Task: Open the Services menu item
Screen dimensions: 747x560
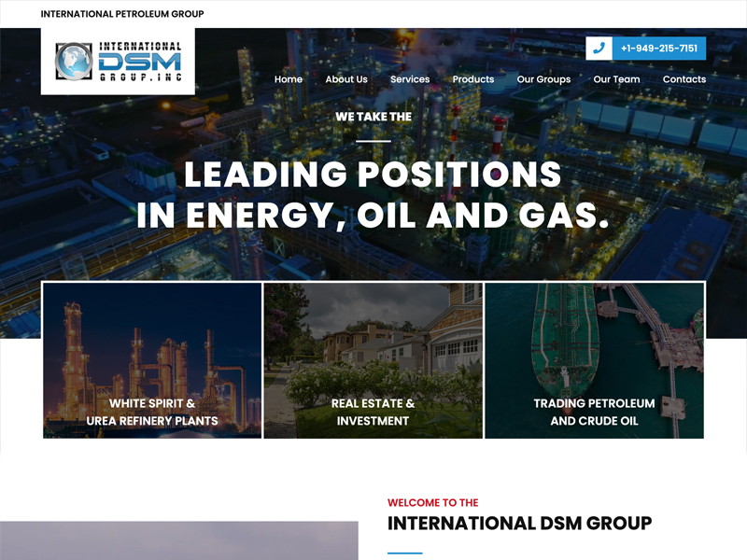Action: coord(410,79)
